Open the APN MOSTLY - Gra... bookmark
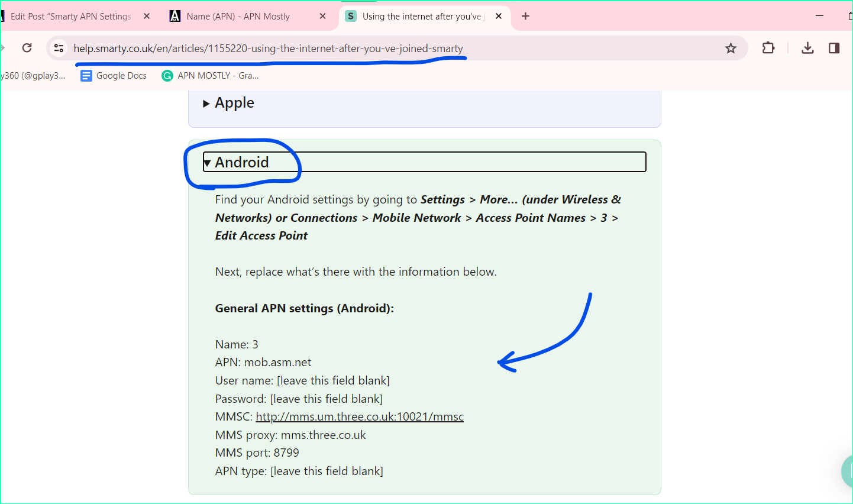This screenshot has width=853, height=504. [x=210, y=75]
